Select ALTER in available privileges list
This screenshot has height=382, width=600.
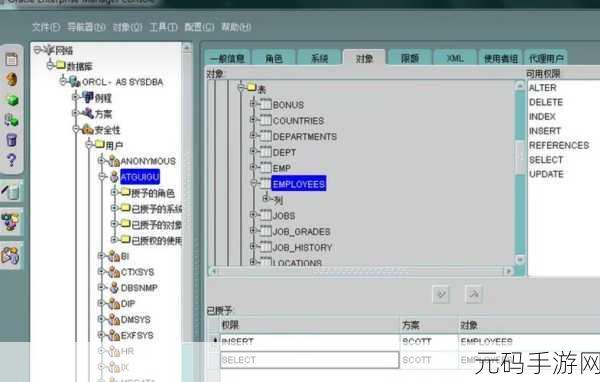click(x=542, y=88)
